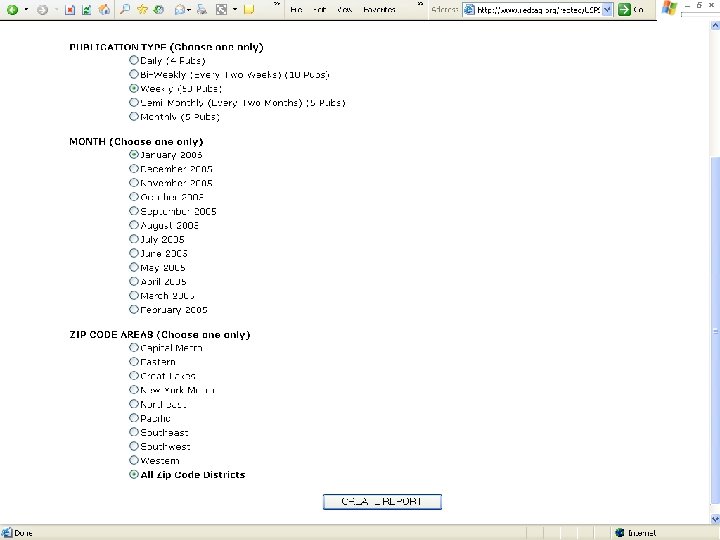Choose March 2005 month
This screenshot has width=720, height=540.
[x=134, y=295]
